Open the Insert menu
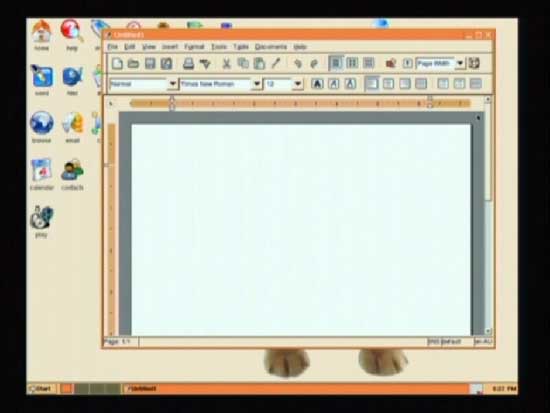The height and width of the screenshot is (413, 550). 170,47
